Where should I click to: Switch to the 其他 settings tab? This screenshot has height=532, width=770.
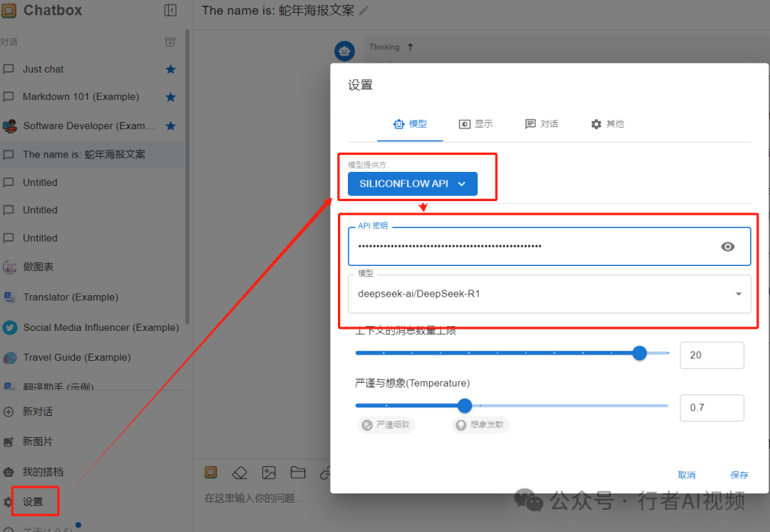click(607, 124)
